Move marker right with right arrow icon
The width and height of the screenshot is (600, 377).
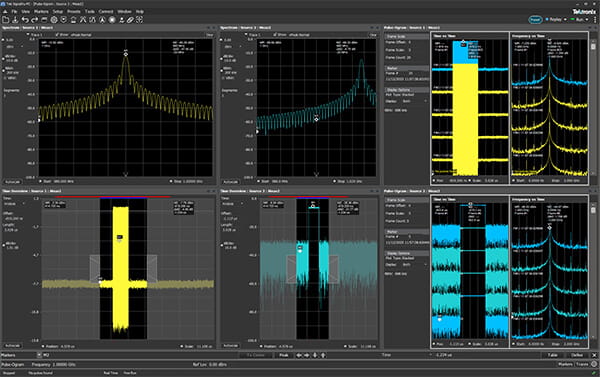tap(307, 355)
